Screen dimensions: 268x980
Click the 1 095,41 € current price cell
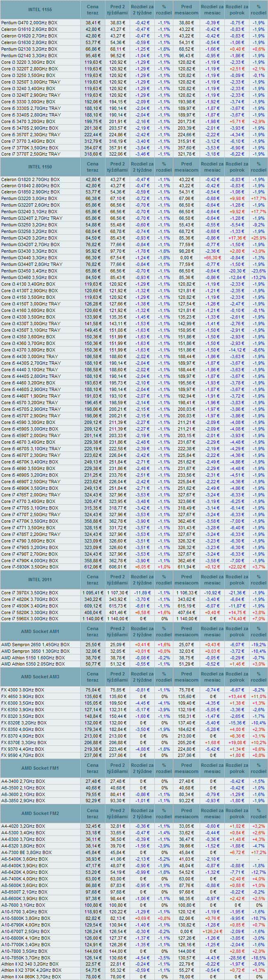tap(93, 593)
